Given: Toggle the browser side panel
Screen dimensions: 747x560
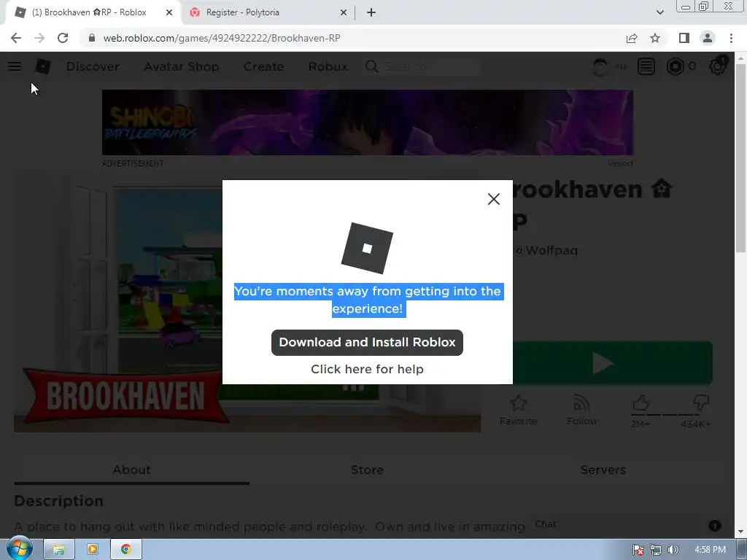Looking at the screenshot, I should point(684,38).
